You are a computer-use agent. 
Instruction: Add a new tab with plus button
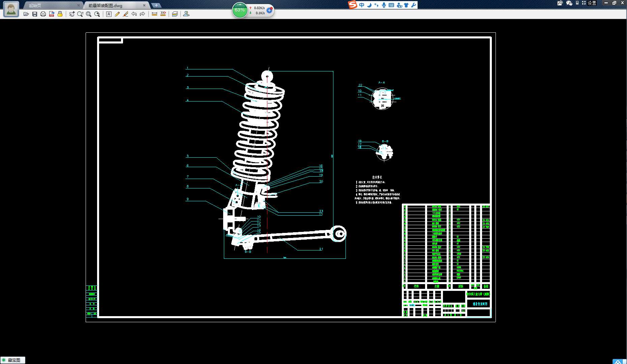pyautogui.click(x=156, y=5)
